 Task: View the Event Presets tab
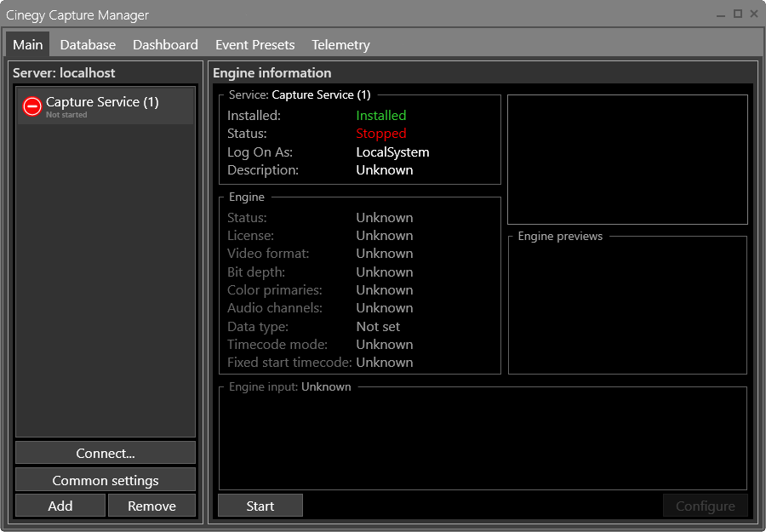(254, 44)
